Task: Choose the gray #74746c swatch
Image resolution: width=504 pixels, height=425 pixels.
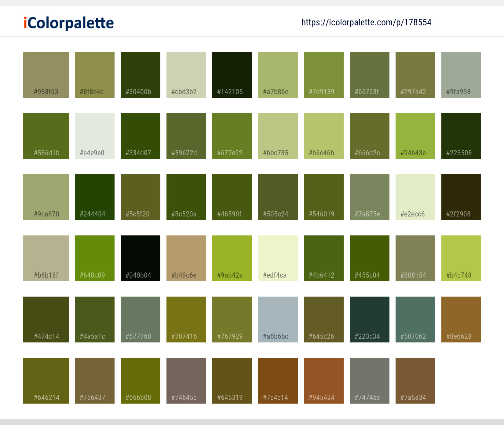Action: coord(370,381)
